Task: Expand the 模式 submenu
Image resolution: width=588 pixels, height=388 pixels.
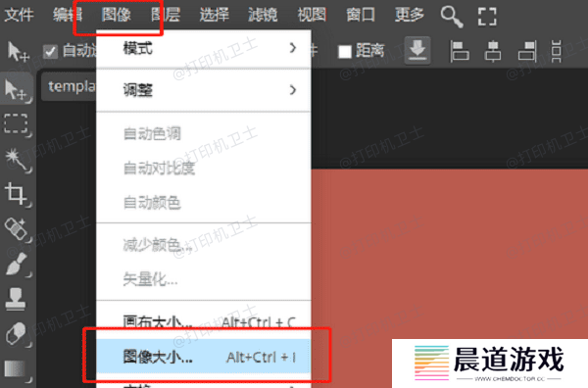Action: (204, 48)
